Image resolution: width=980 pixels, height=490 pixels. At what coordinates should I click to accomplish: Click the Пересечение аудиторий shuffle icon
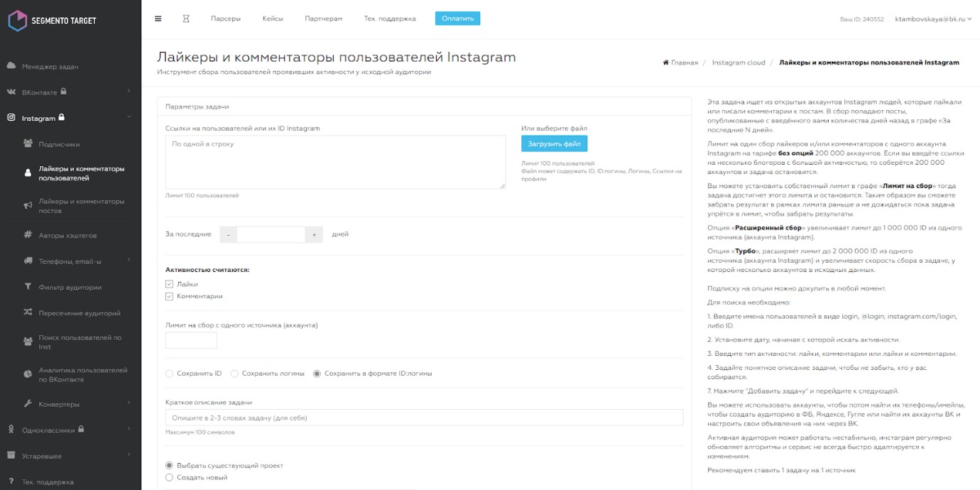pos(28,312)
